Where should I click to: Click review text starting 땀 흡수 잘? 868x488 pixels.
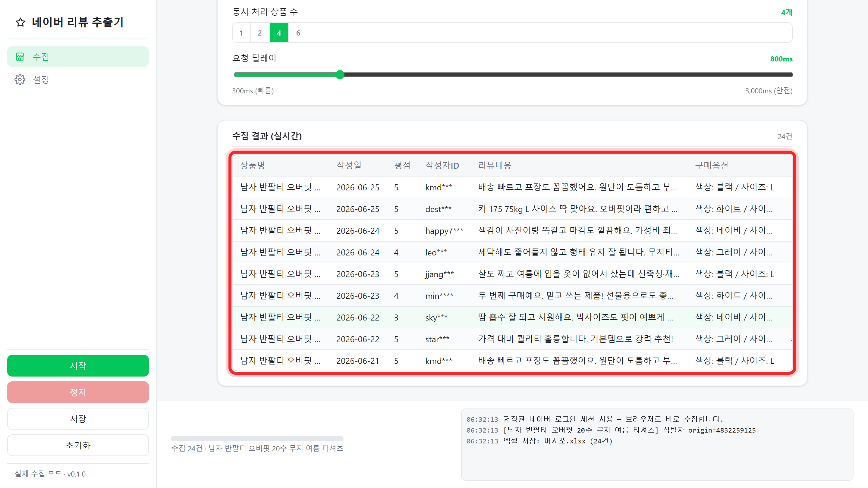[x=576, y=317]
